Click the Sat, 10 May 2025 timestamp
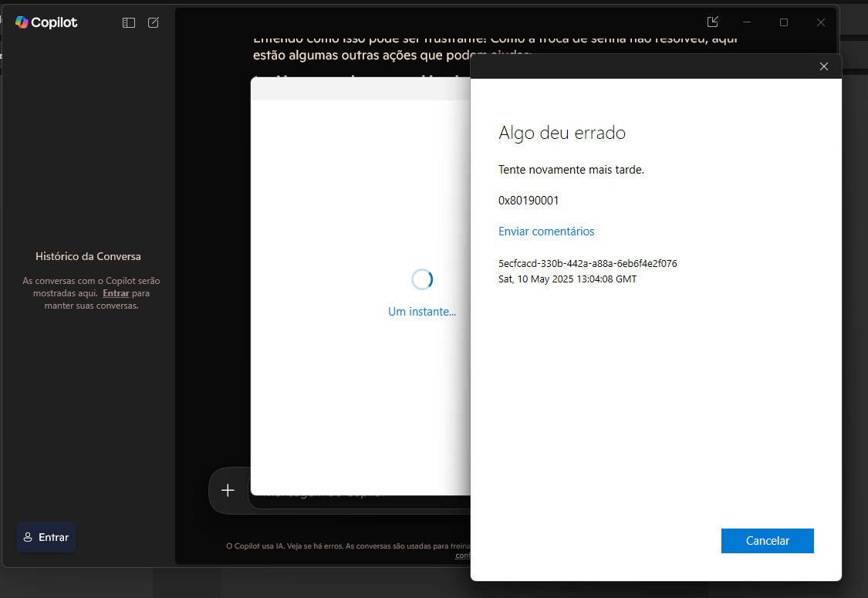Screen dimensions: 868x598 point(567,279)
